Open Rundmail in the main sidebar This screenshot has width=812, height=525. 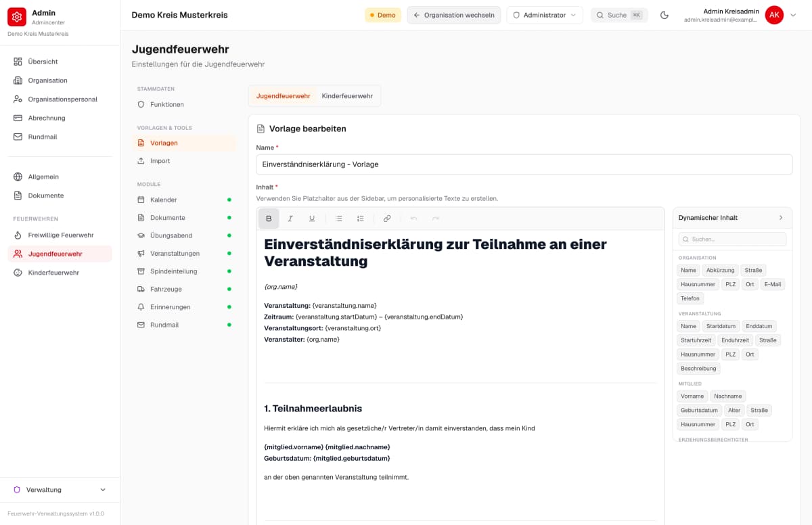click(x=60, y=137)
